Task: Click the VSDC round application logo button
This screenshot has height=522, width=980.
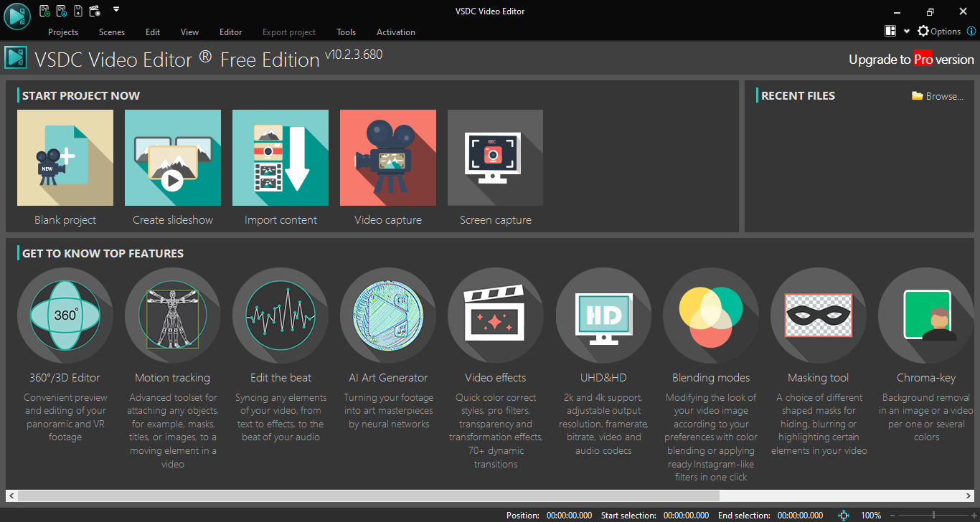Action: tap(17, 16)
